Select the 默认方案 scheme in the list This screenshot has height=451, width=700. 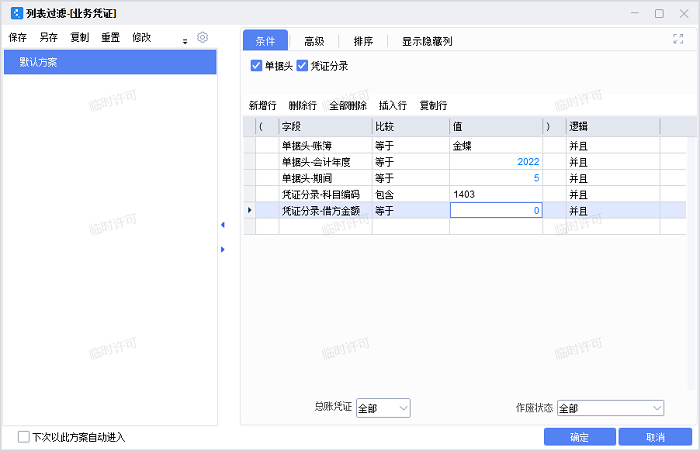pos(110,62)
